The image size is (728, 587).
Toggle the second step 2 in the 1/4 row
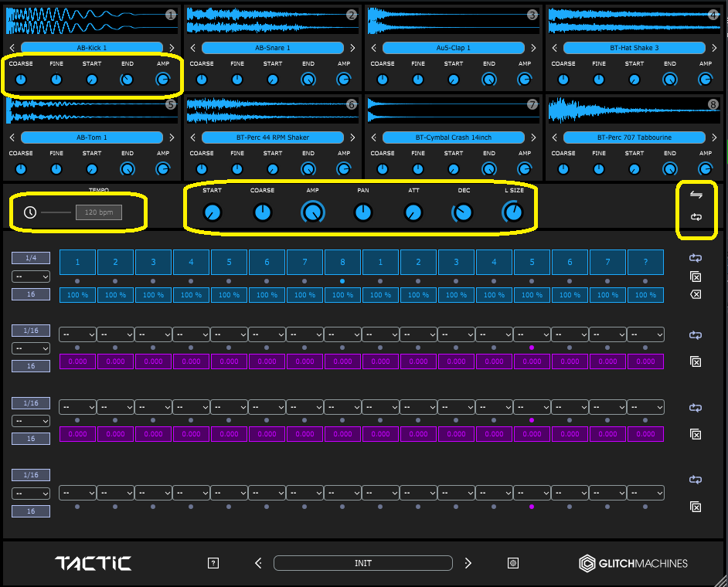[418, 262]
